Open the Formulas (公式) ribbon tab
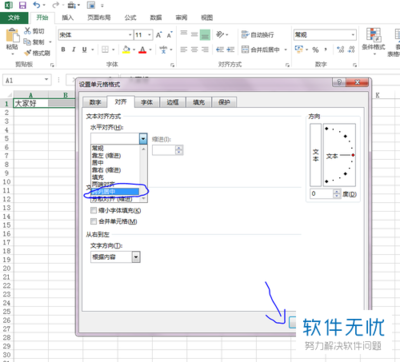400x362 pixels. pos(130,17)
